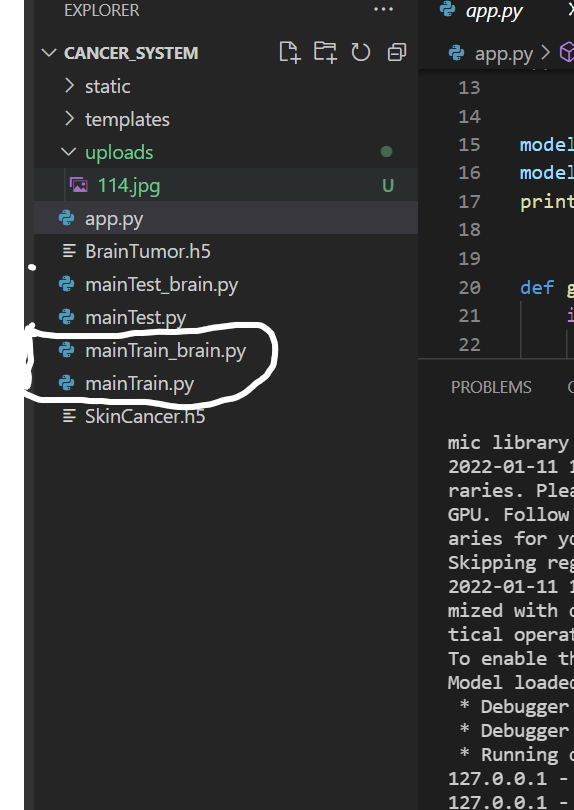The image size is (574, 810).
Task: Click the file icon beside BrainTumor.h5
Action: (69, 251)
